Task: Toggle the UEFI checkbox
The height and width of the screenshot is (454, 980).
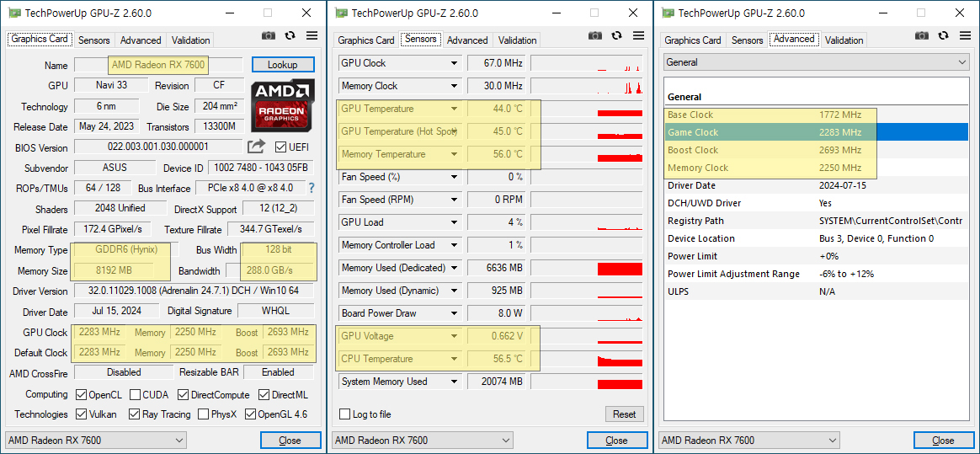Action: tap(280, 147)
